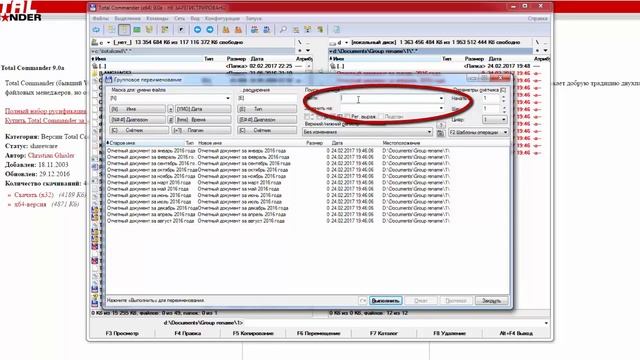Select the row ending 'декабрь 2016 года'
The width and height of the screenshot is (640, 360).
[x=278, y=208]
